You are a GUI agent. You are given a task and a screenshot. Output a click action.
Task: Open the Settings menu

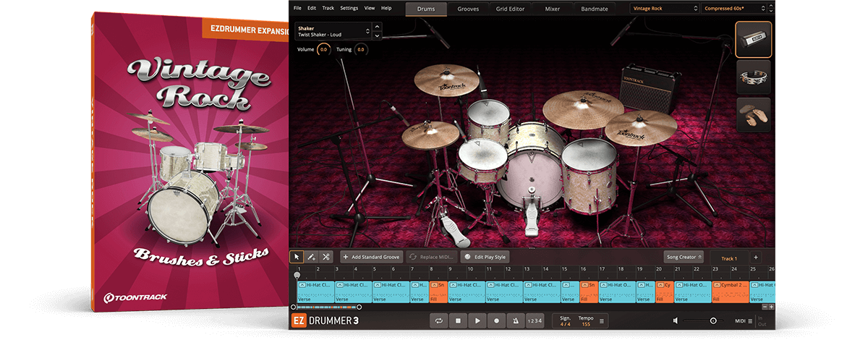coord(349,8)
